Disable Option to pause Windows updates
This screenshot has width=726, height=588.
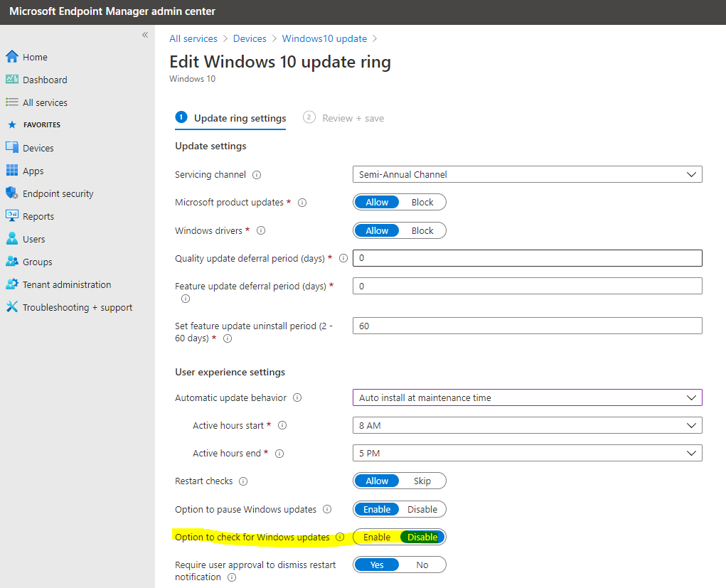pos(422,509)
